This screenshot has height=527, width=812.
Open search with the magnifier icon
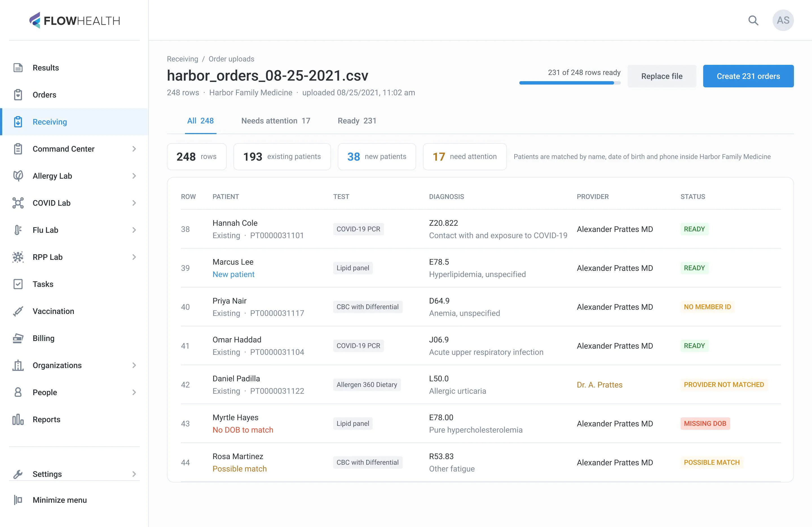[753, 21]
